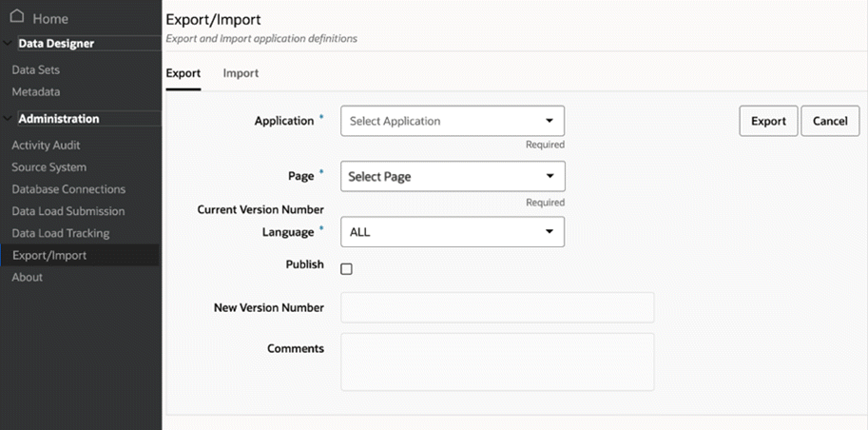Enable the Publish checkbox
Screen dimensions: 868x430
347,269
